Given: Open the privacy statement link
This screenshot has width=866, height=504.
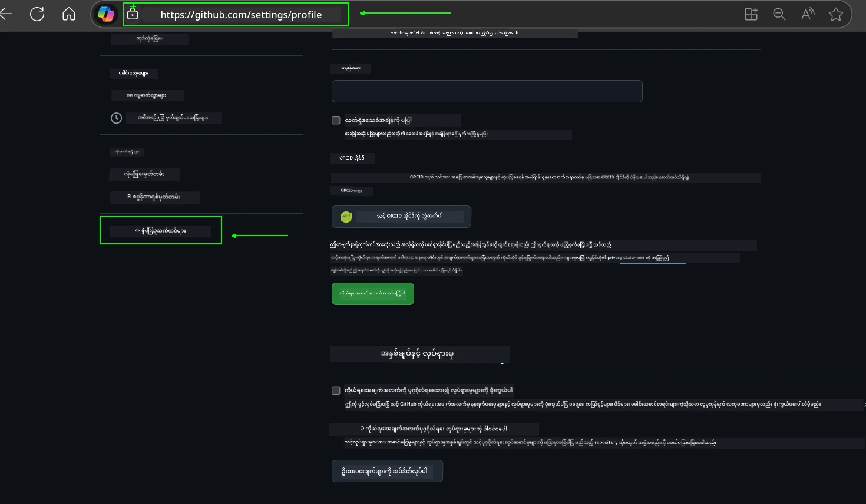Looking at the screenshot, I should click(x=653, y=258).
